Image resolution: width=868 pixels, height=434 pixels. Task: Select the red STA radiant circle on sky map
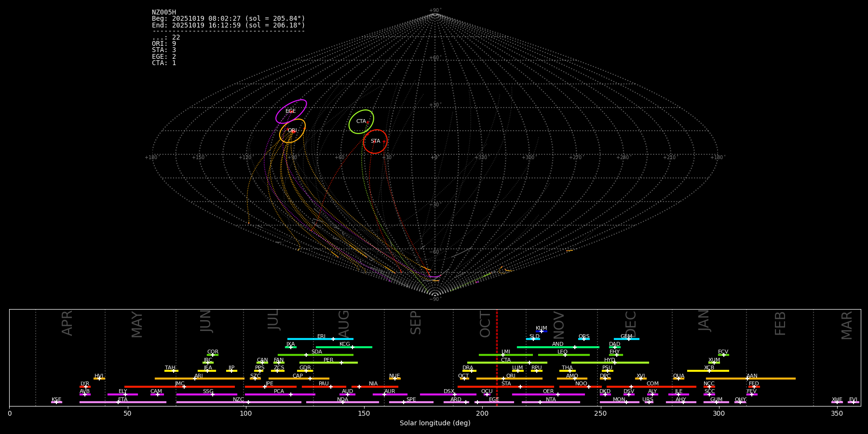coord(375,141)
